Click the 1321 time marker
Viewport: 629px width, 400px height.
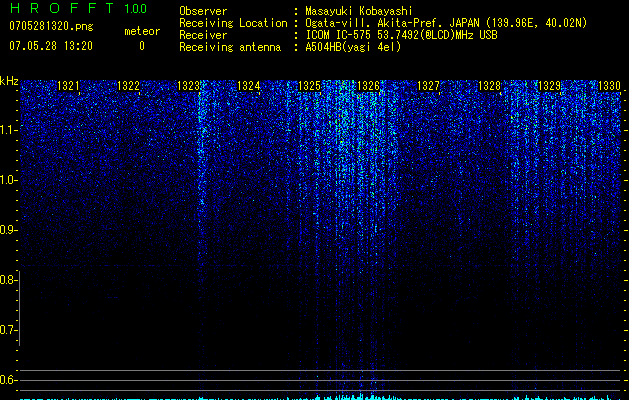coord(68,86)
